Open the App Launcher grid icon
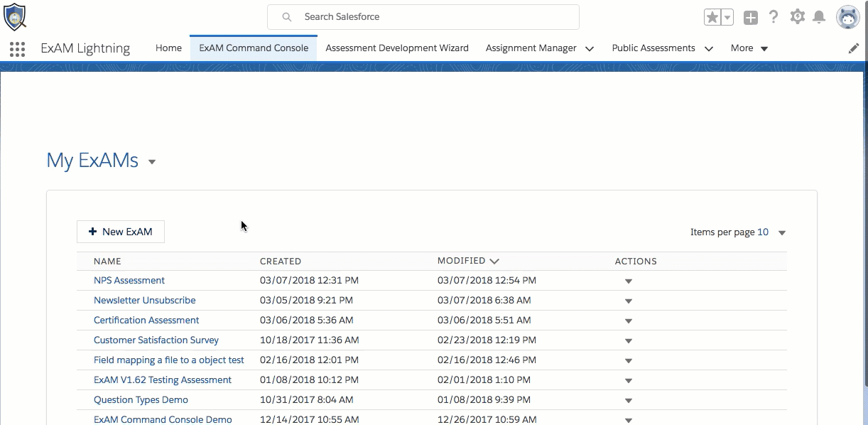This screenshot has height=425, width=868. (x=18, y=49)
